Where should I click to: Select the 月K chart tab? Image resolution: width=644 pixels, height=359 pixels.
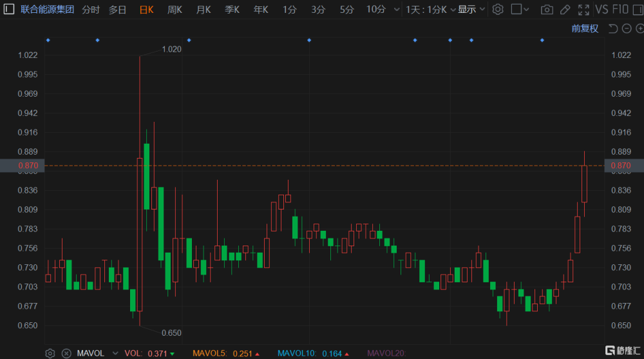(x=204, y=10)
